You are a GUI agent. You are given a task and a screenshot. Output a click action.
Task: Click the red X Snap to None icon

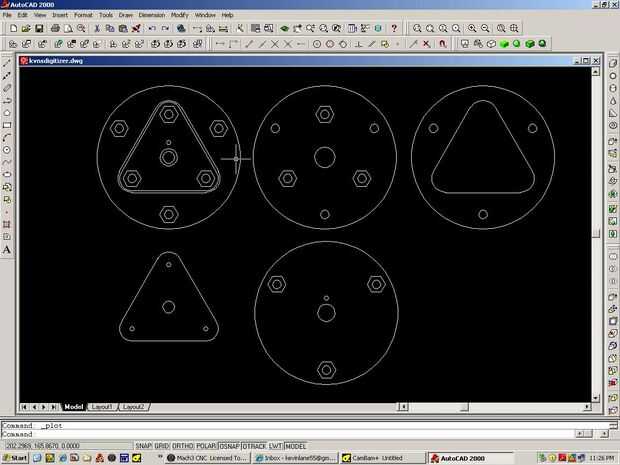(x=426, y=44)
